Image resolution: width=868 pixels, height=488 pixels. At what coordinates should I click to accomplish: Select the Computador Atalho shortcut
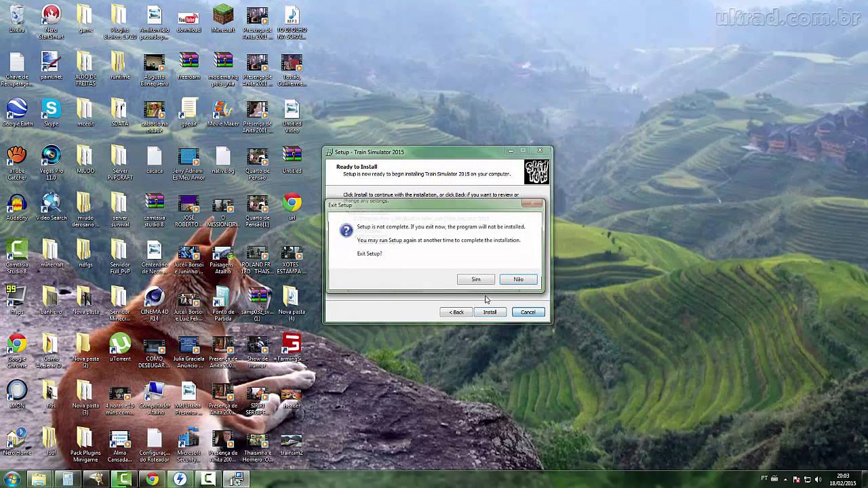(154, 398)
